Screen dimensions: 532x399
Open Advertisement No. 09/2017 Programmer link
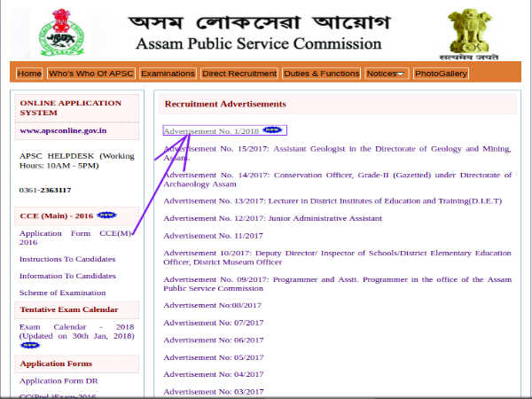click(337, 284)
